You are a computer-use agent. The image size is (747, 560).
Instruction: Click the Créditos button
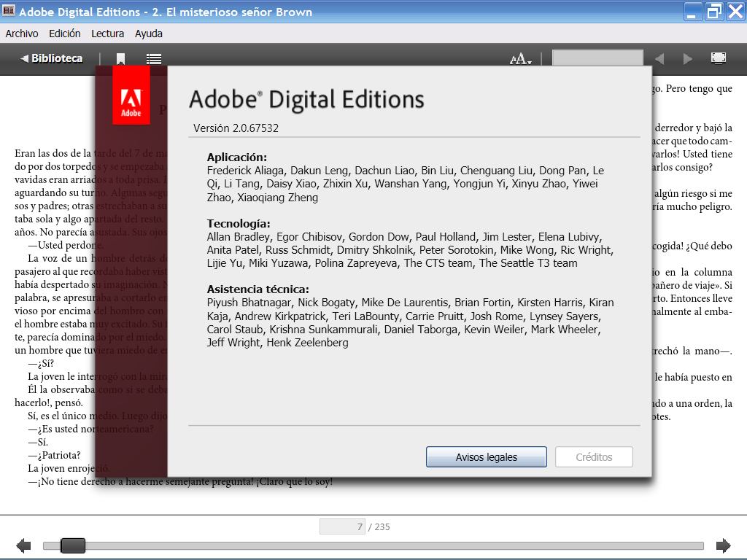tap(594, 456)
